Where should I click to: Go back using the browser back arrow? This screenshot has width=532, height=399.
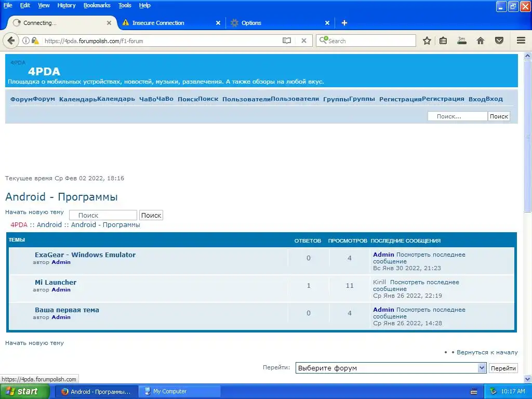pos(11,41)
